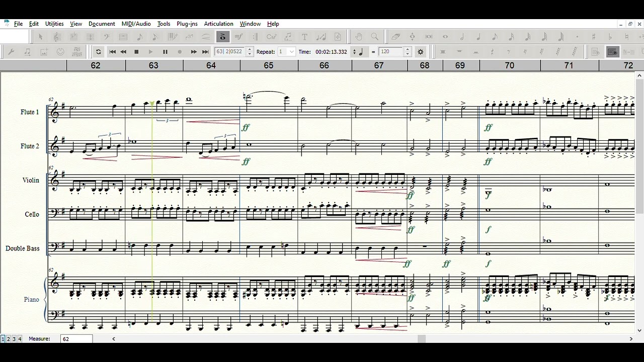Open the Utilities menu
Image resolution: width=644 pixels, height=362 pixels.
point(54,24)
